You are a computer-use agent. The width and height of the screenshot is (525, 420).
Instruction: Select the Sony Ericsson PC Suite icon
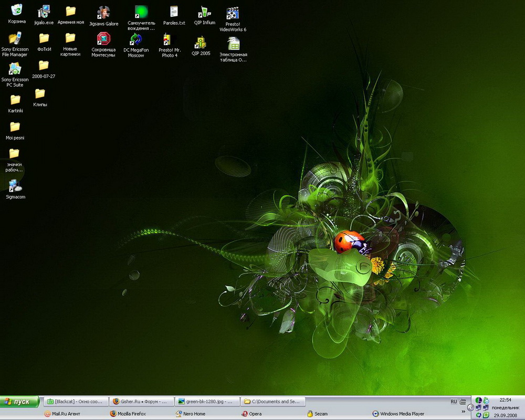[15, 69]
